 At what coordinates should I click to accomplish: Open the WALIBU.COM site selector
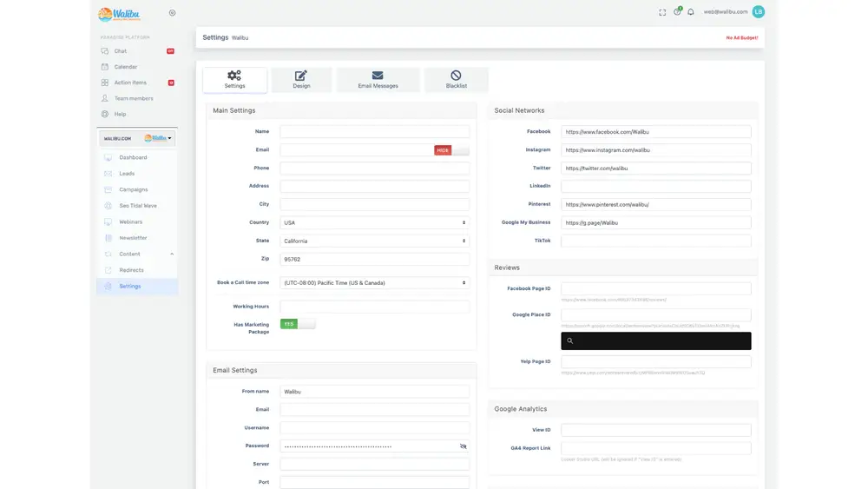pyautogui.click(x=137, y=138)
